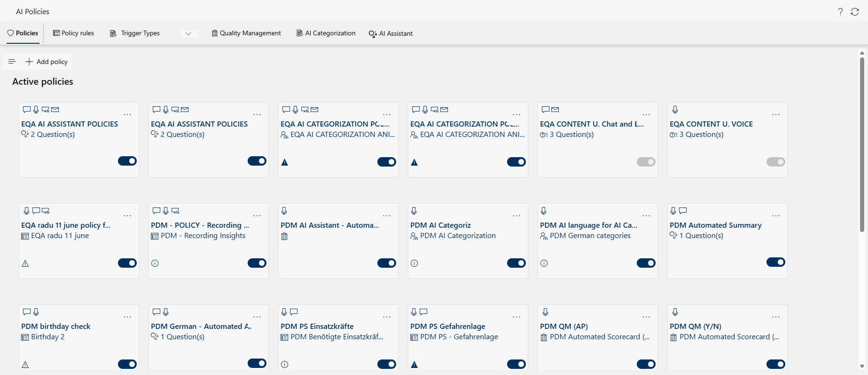Click info icon on PDM AI Categoriz card
Screen dimensions: 868x375
(414, 263)
